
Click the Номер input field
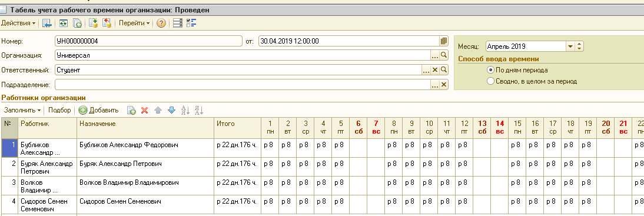[149, 41]
